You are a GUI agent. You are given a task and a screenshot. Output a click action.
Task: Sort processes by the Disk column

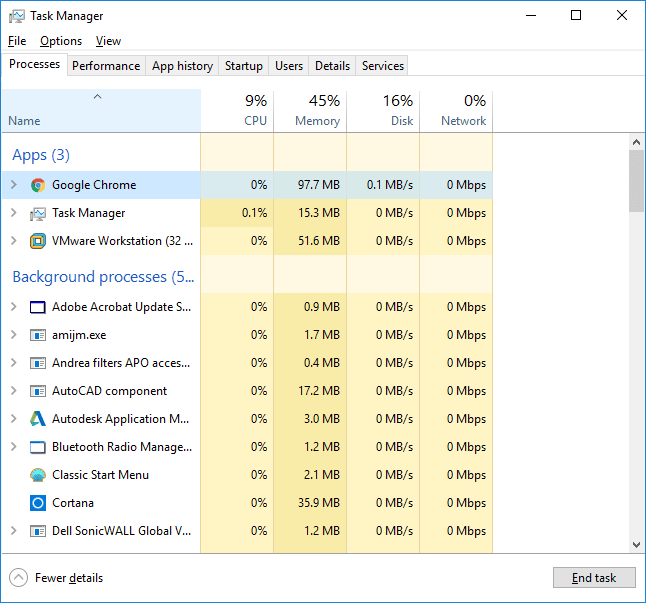click(383, 111)
